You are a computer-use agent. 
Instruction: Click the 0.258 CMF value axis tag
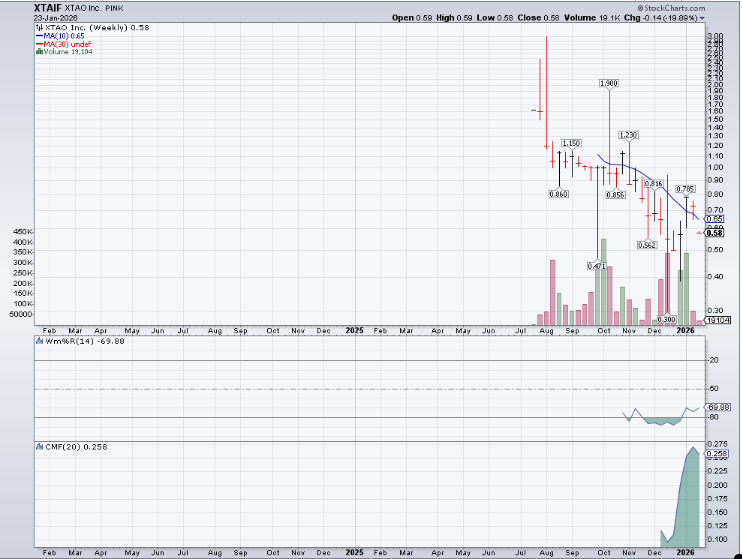[x=716, y=455]
